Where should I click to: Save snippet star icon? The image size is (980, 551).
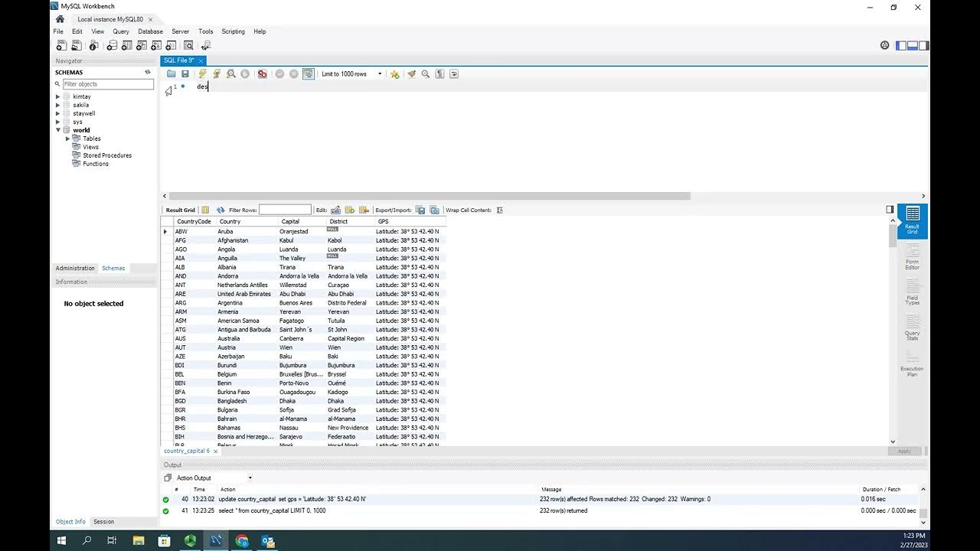click(x=394, y=74)
